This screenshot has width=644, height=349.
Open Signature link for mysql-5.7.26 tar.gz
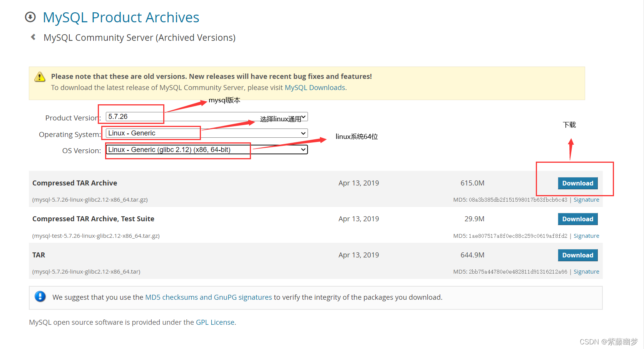(x=586, y=200)
